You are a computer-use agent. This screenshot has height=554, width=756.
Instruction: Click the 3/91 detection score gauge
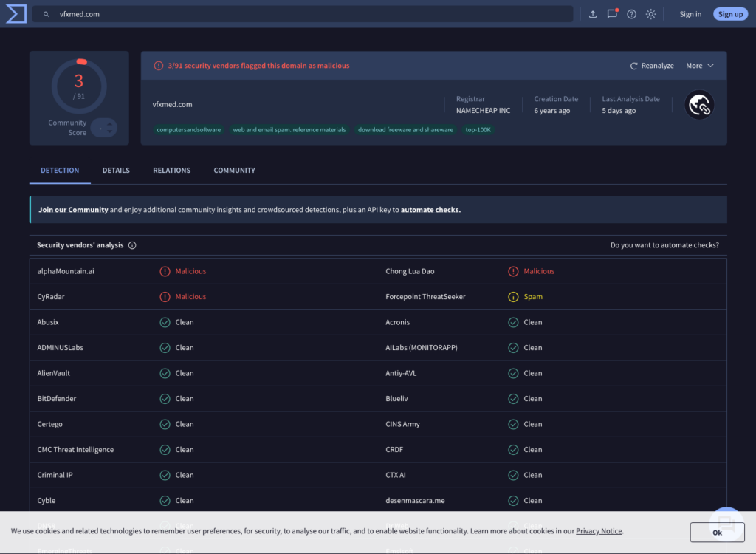(x=79, y=86)
